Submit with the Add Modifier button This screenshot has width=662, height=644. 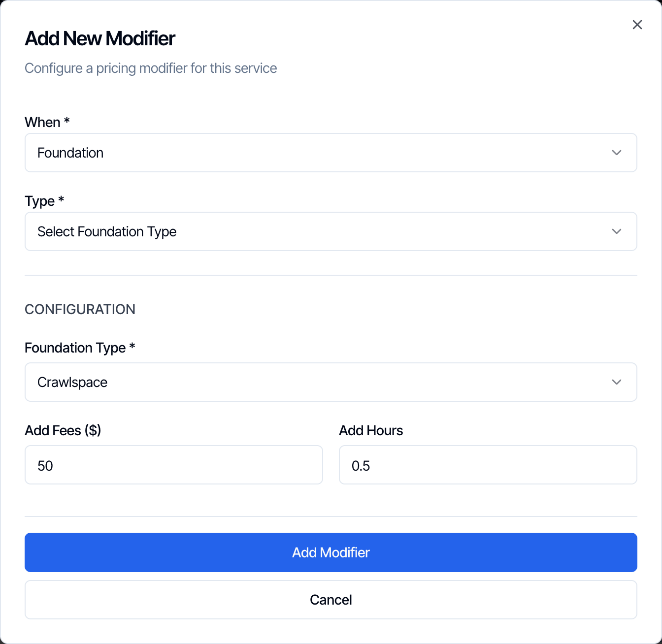click(x=331, y=552)
